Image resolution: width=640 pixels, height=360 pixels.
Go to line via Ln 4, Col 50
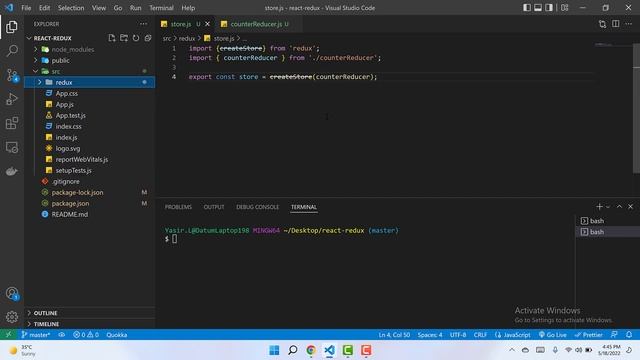[x=394, y=335]
